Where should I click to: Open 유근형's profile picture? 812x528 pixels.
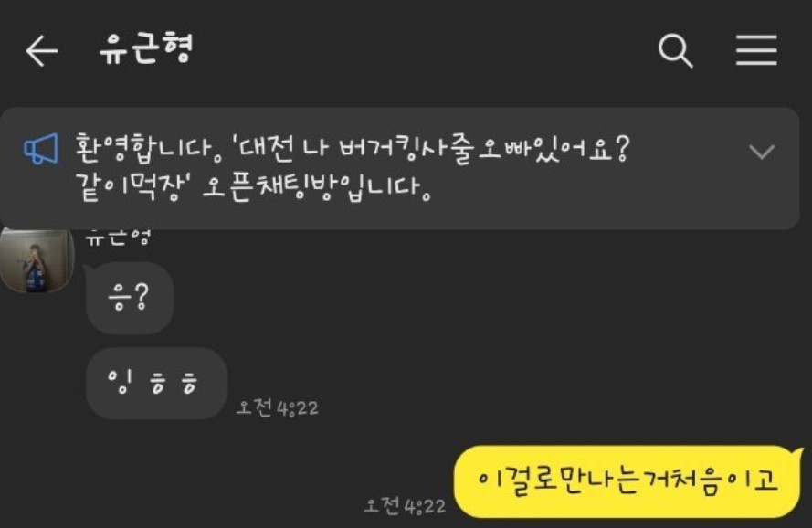click(x=37, y=260)
